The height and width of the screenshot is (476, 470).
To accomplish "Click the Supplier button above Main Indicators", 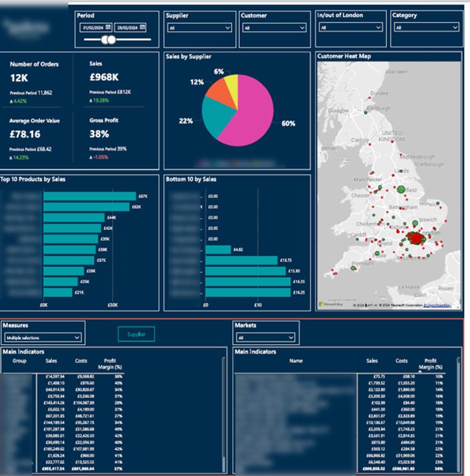I will pos(136,334).
